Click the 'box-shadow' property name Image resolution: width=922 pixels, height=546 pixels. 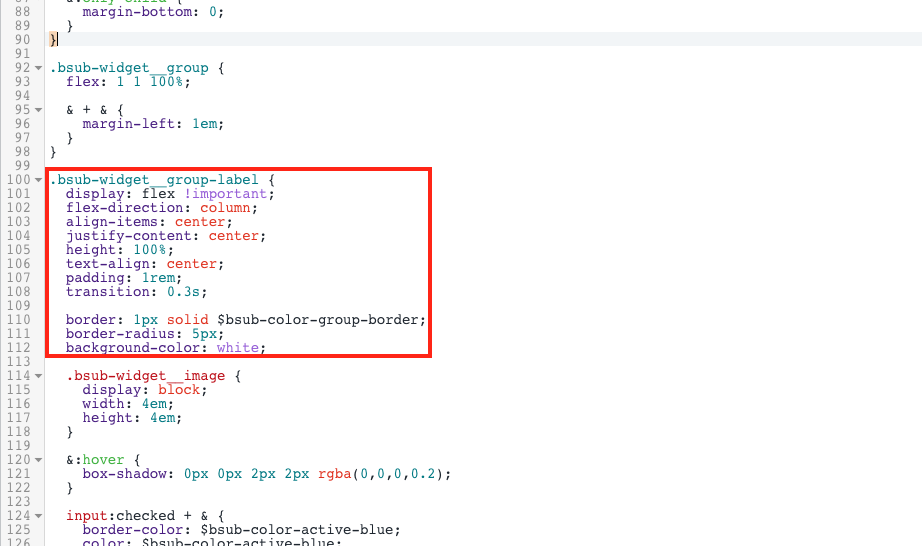(125, 474)
